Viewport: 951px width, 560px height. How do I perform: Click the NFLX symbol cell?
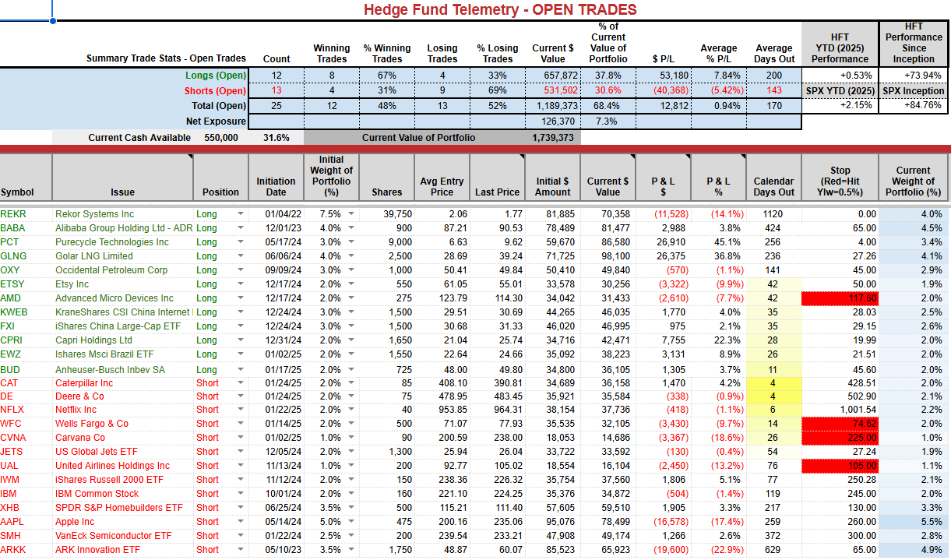[26, 410]
